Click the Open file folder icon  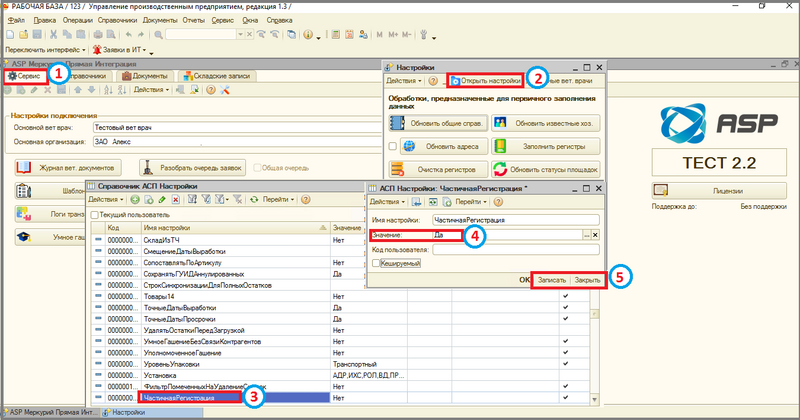[23, 35]
